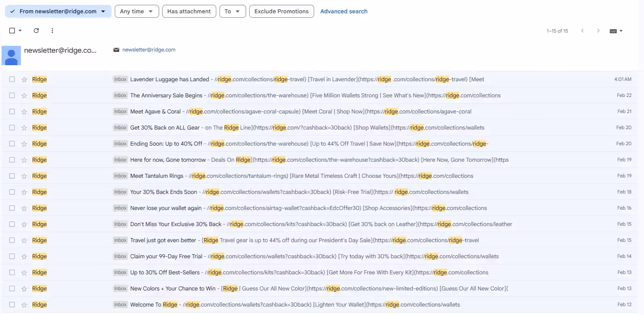The image size is (644, 315).
Task: Star Your 30% Back Ends Soon email
Action: click(24, 192)
